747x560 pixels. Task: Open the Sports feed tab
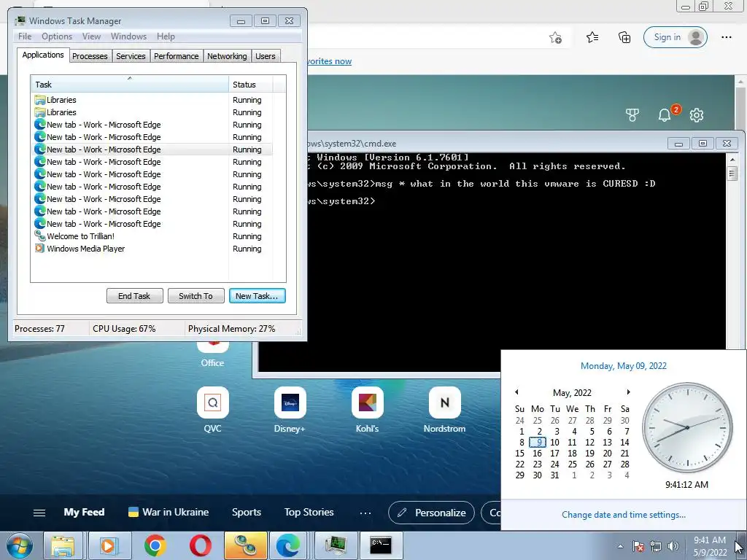pos(247,513)
